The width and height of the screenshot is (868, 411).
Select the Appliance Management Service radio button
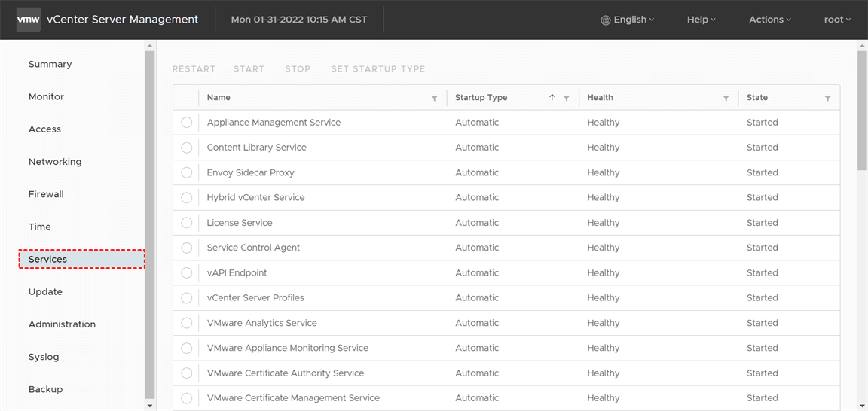(x=187, y=123)
